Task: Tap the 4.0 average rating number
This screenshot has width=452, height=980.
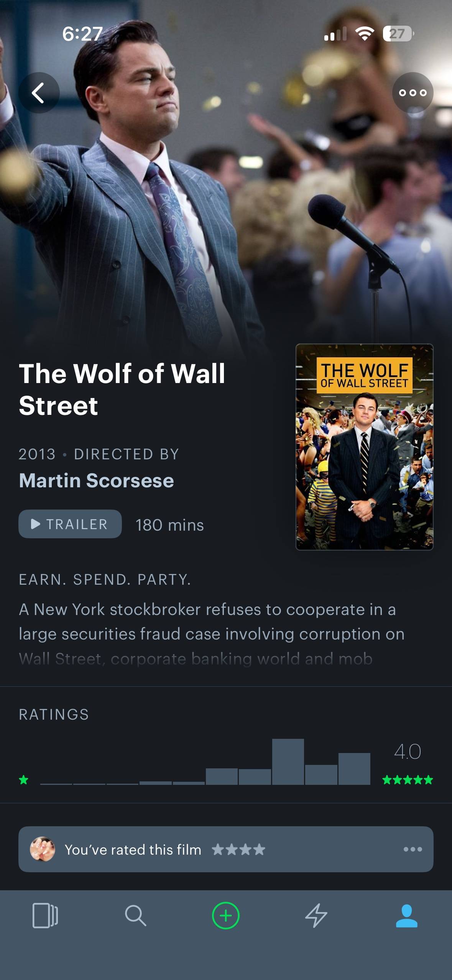Action: [408, 751]
